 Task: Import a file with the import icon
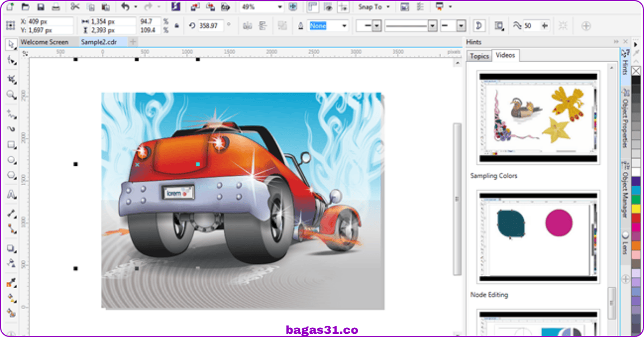pos(195,7)
